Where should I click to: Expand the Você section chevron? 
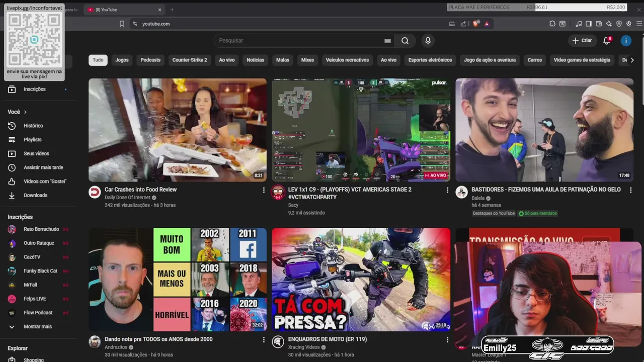(x=25, y=112)
